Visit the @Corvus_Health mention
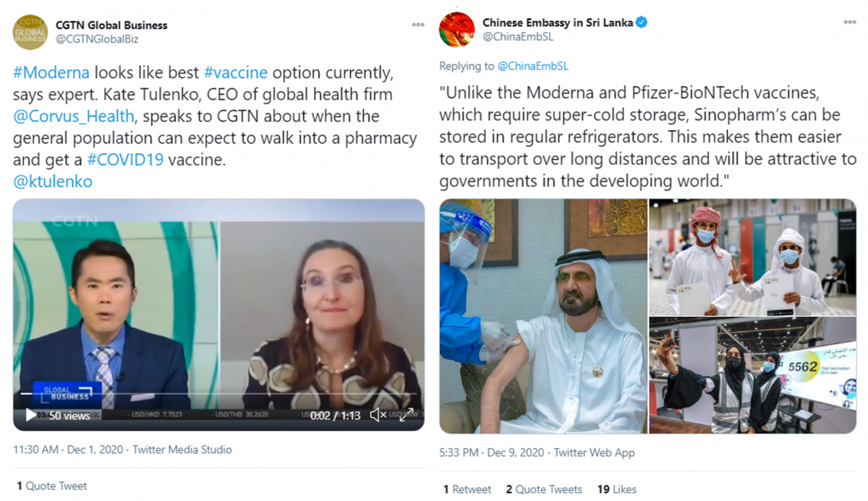The image size is (868, 501). 74,116
